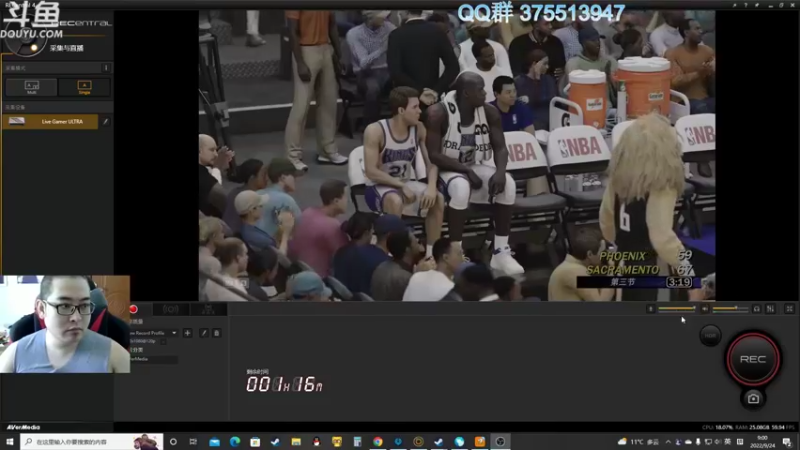The width and height of the screenshot is (800, 450).
Task: Show hidden system tray icons
Action: tap(668, 442)
